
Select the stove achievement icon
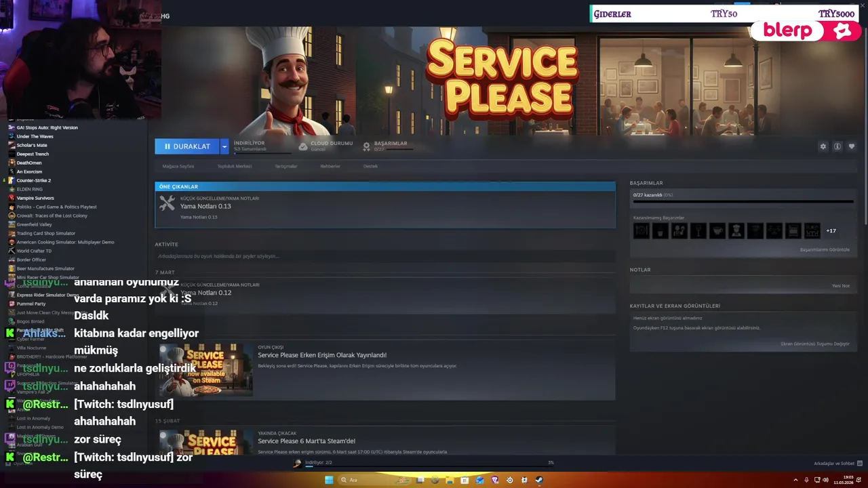tap(793, 230)
